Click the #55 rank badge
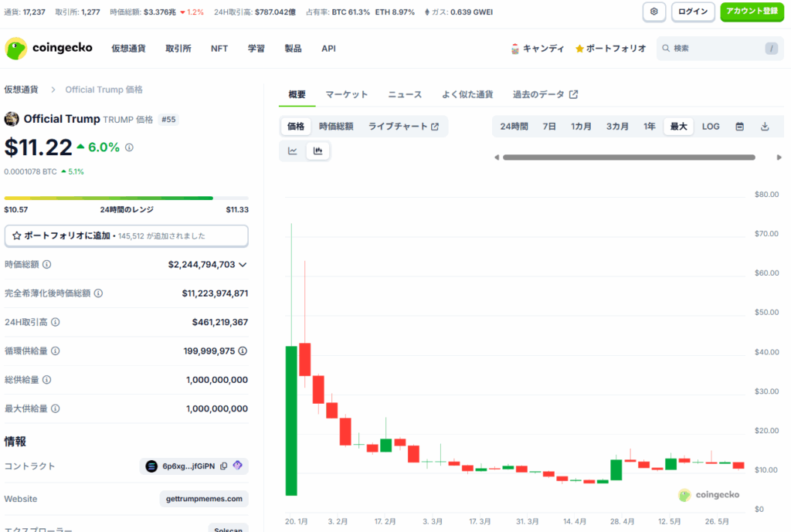Image resolution: width=791 pixels, height=532 pixels. (168, 120)
